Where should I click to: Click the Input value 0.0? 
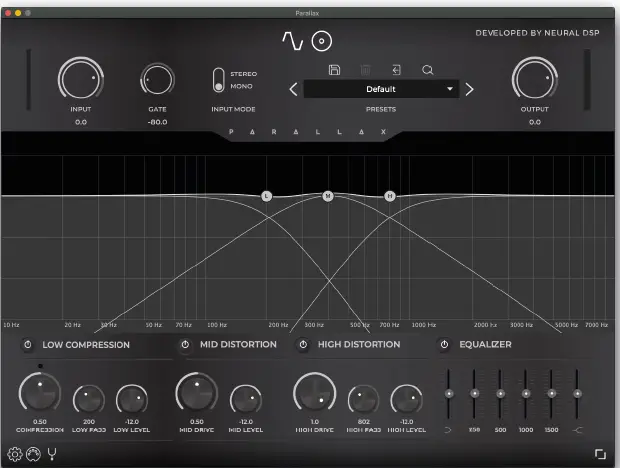[81, 122]
